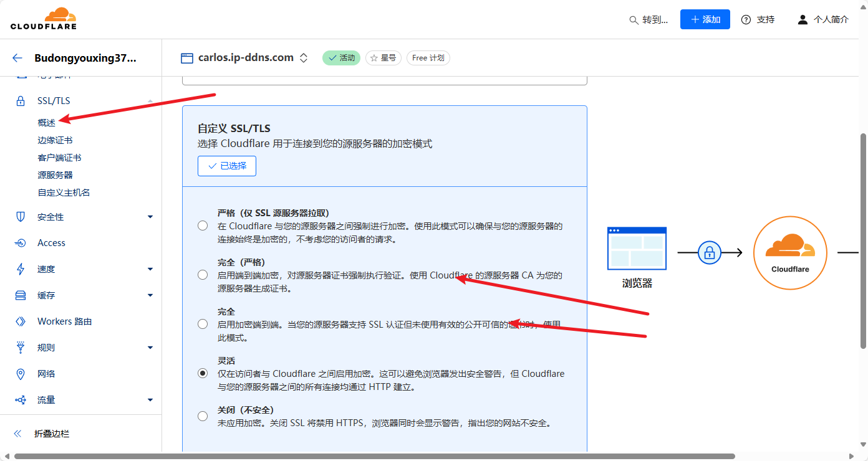Click the Access icon in sidebar
The height and width of the screenshot is (461, 868).
(x=21, y=243)
